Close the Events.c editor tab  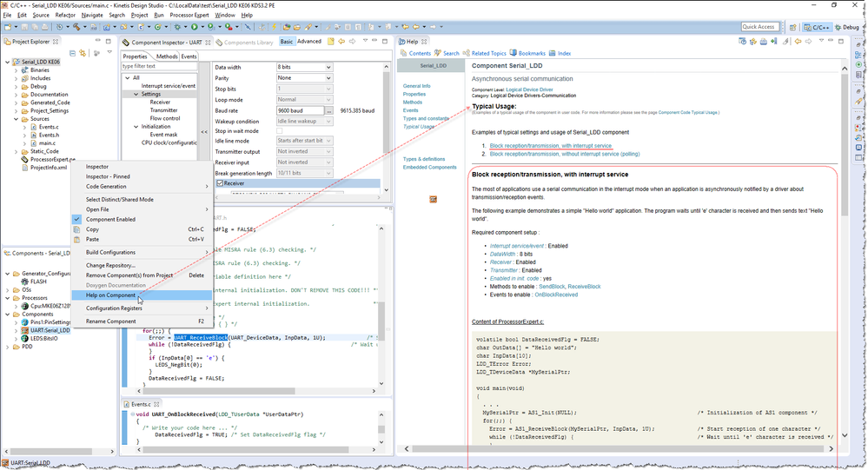[156, 404]
